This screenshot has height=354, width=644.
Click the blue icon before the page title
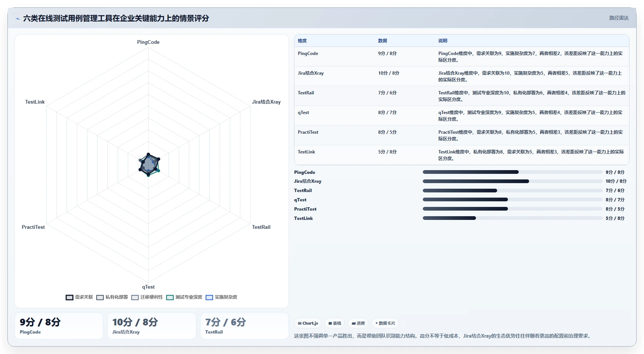[x=17, y=19]
